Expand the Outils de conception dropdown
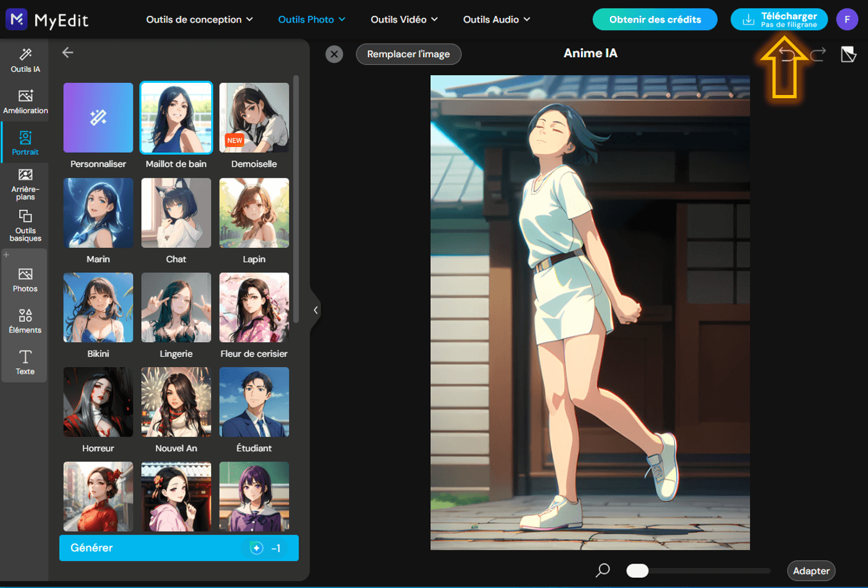The width and height of the screenshot is (868, 588). (199, 19)
